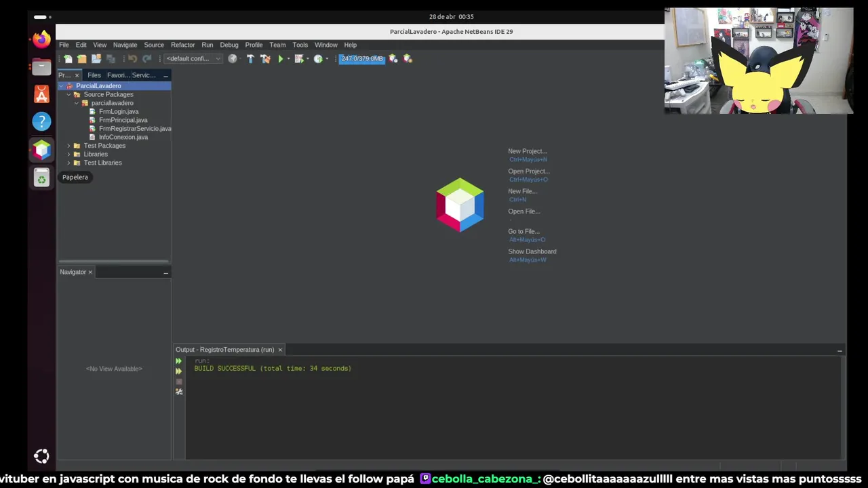
Task: Open the Papelera trash icon in the dock
Action: (41, 178)
